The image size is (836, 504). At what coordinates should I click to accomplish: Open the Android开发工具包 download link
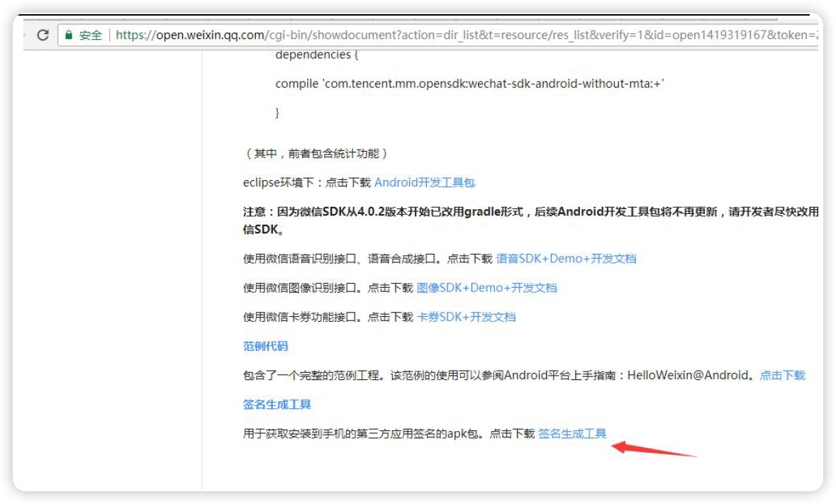[425, 182]
